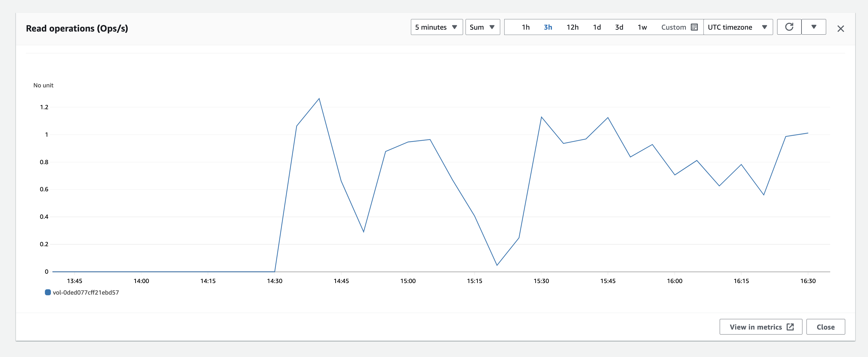868x357 pixels.
Task: Click the refresh graph icon
Action: tap(789, 27)
